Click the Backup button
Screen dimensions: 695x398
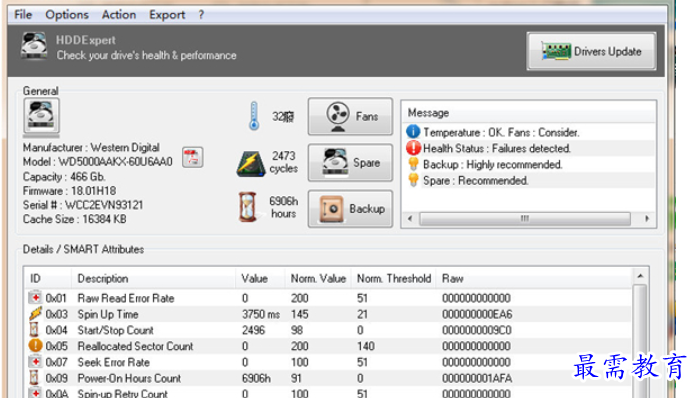(x=350, y=209)
